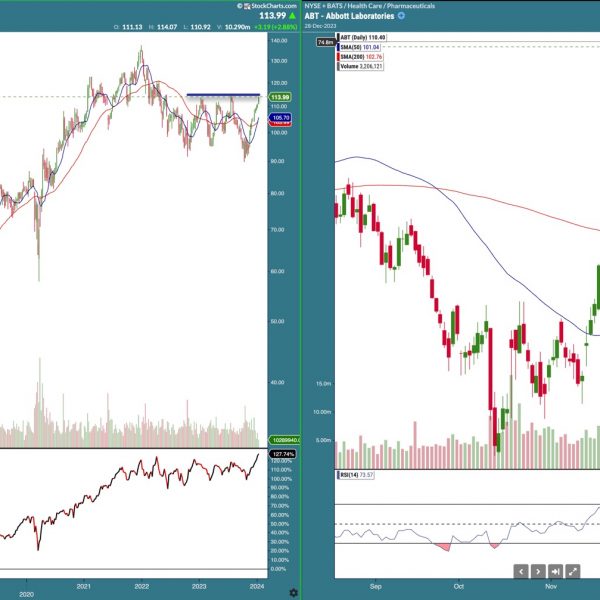Click the 2023 label on time axis
The height and width of the screenshot is (600, 600).
tap(199, 586)
